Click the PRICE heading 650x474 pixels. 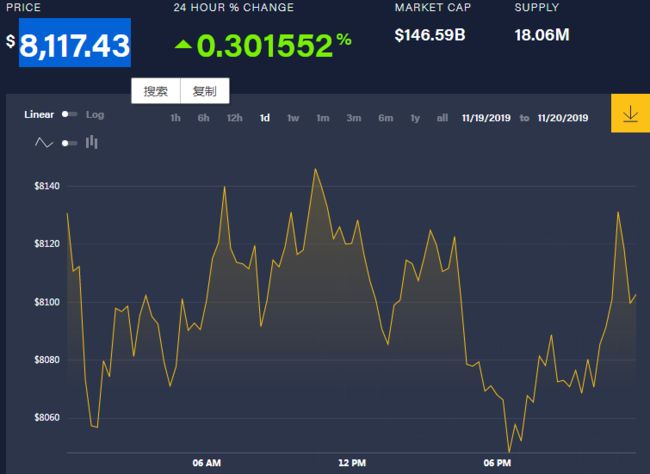23,7
